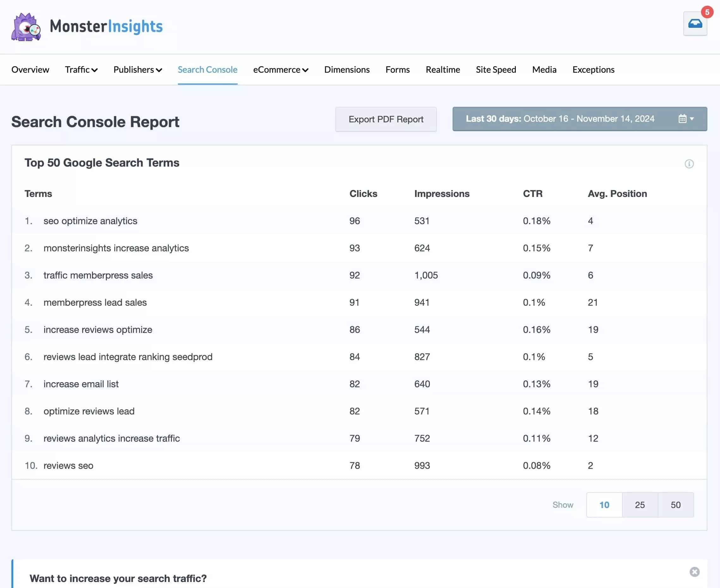
Task: Expand the eCommerce dropdown menu
Action: point(280,70)
